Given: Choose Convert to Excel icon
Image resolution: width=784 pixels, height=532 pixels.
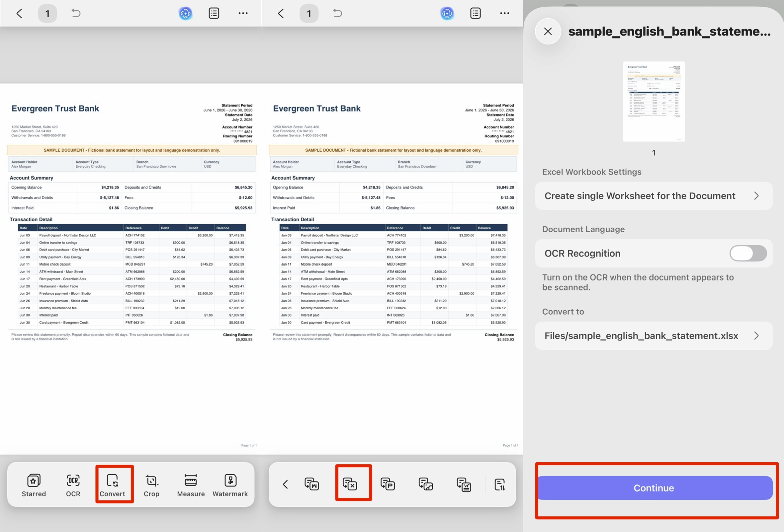Looking at the screenshot, I should tap(350, 484).
